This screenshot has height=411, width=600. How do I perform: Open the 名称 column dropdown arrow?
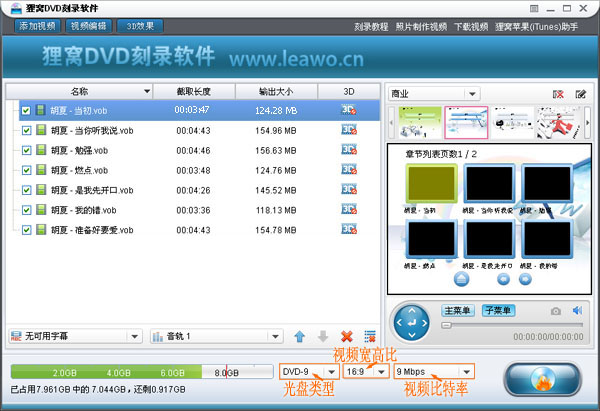147,91
